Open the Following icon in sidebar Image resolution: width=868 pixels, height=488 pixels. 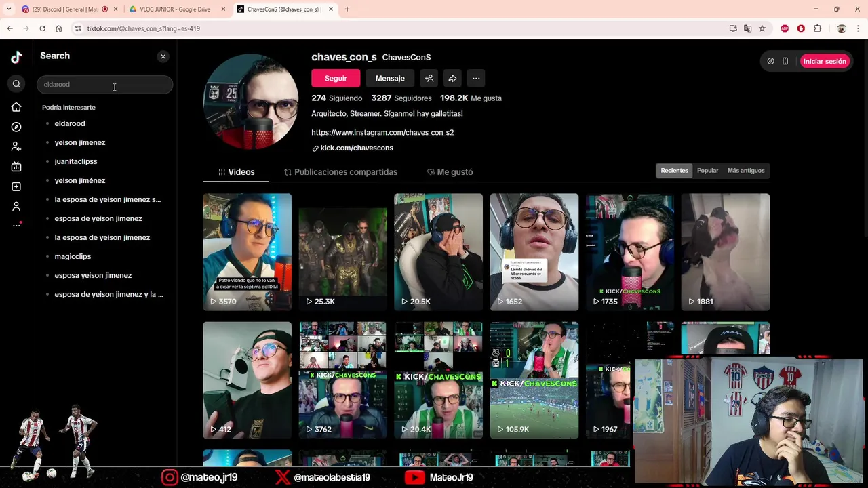tap(16, 146)
